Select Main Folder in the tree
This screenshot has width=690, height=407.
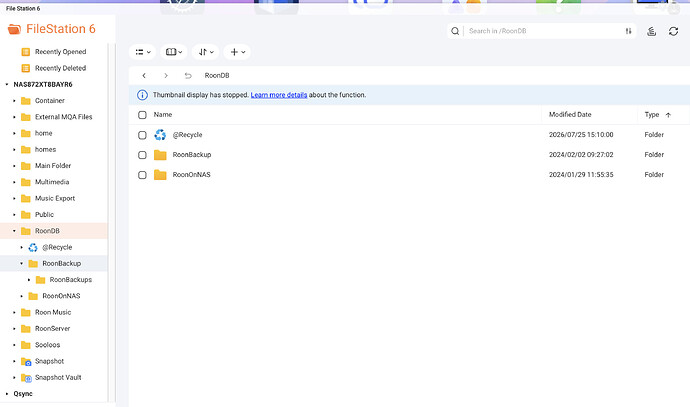point(53,165)
